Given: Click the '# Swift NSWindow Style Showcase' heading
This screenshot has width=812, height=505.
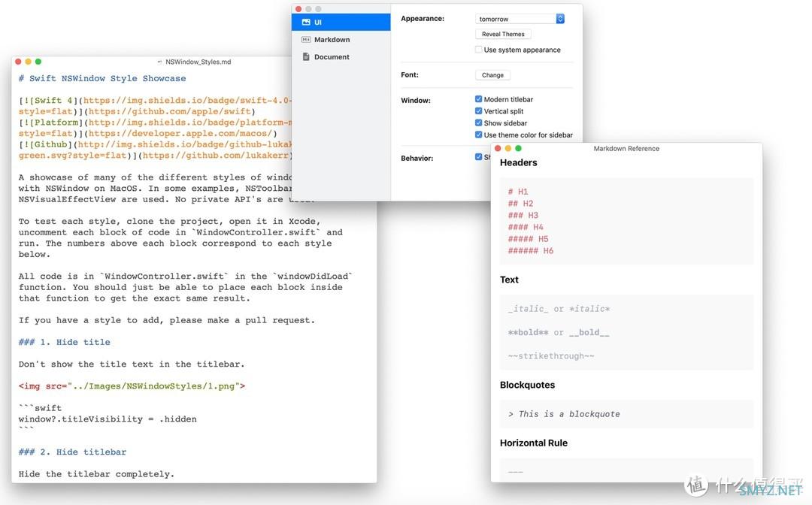Looking at the screenshot, I should [x=102, y=79].
